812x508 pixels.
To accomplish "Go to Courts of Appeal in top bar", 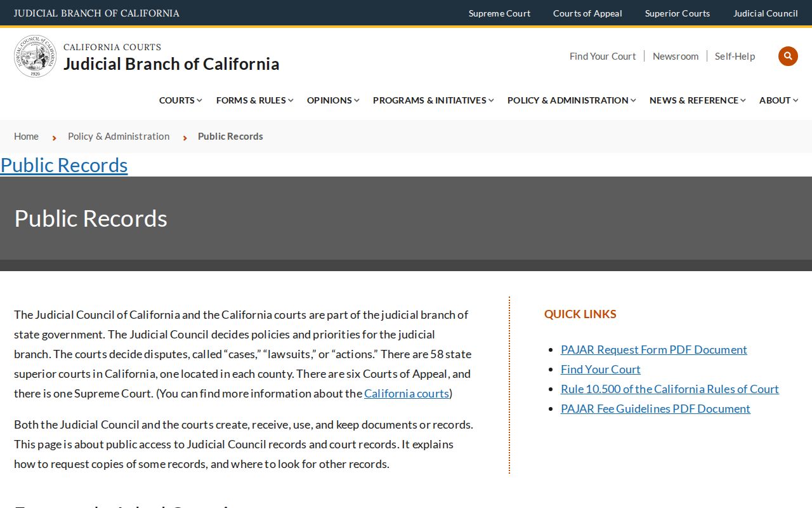I will point(587,13).
